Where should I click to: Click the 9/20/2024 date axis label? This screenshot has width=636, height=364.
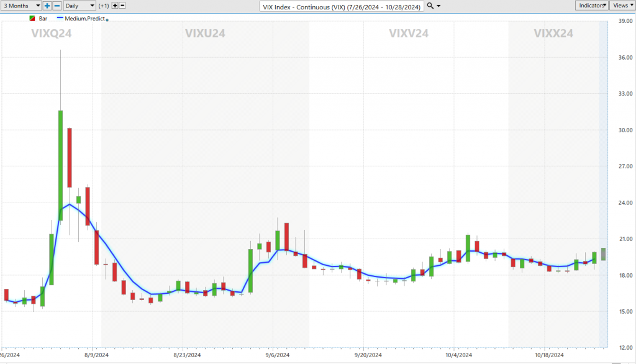[368, 355]
